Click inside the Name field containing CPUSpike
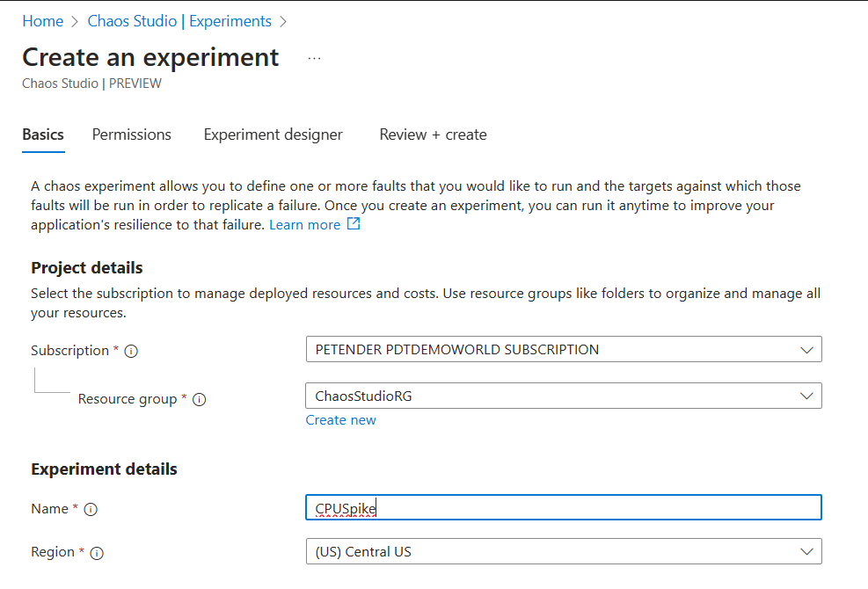Screen dimensions: 868x589 tap(563, 507)
